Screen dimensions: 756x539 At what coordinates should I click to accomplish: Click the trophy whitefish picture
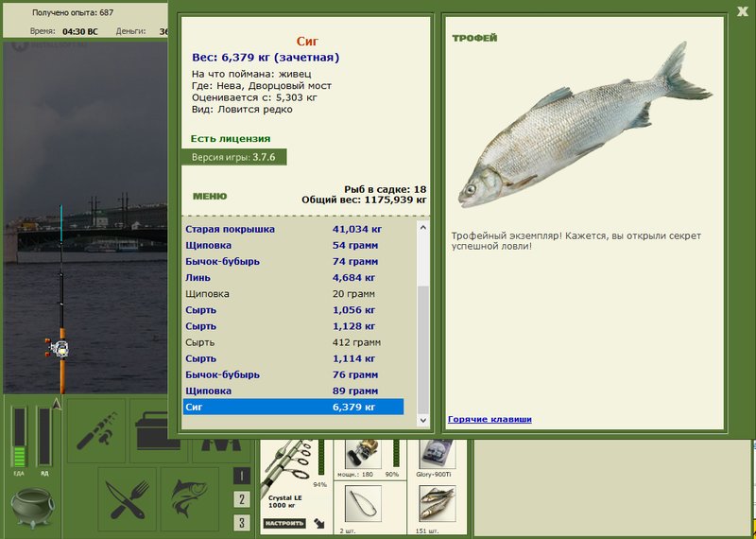point(585,125)
